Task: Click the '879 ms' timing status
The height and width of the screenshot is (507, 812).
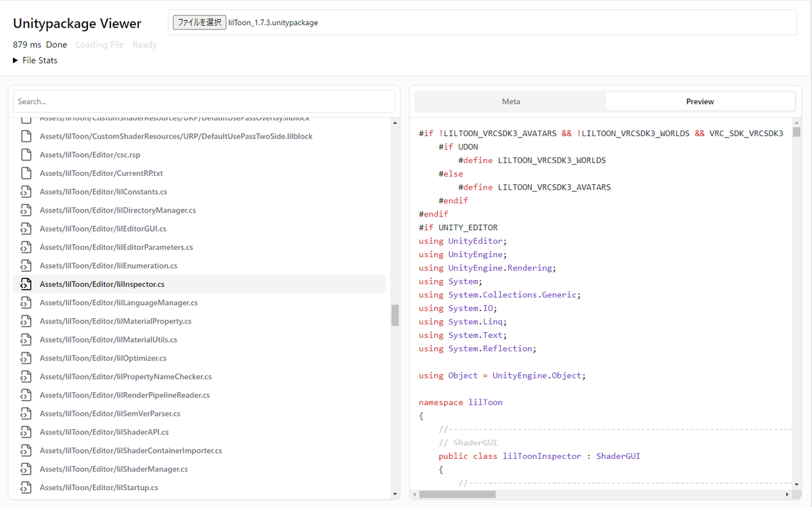Action: [27, 45]
